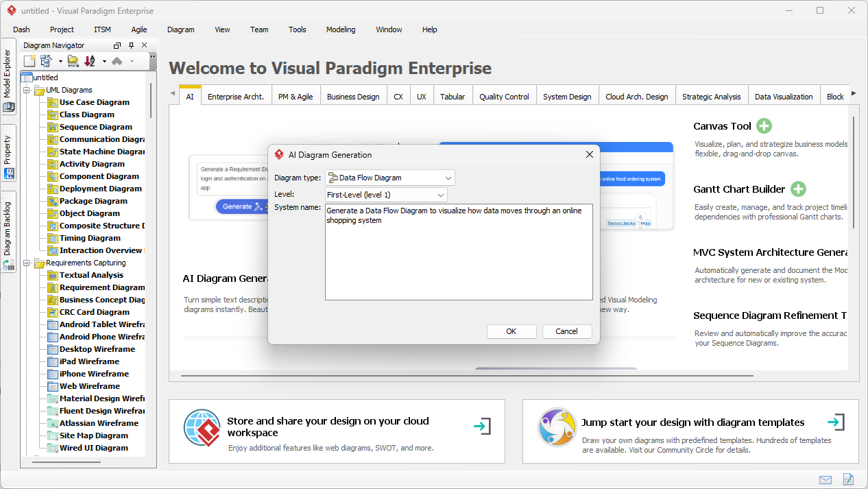Sort diagrams alphabetically using the A-Z icon
Image resolution: width=868 pixels, height=489 pixels.
[90, 60]
